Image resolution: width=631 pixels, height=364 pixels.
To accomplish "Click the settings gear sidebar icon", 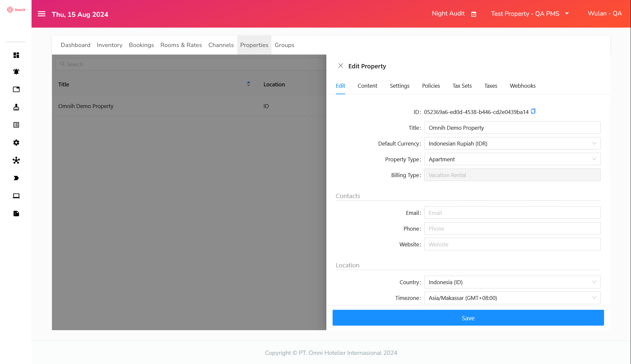I will click(x=16, y=143).
